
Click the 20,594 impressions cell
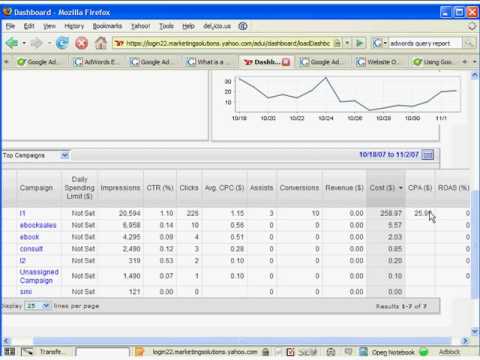[129, 213]
